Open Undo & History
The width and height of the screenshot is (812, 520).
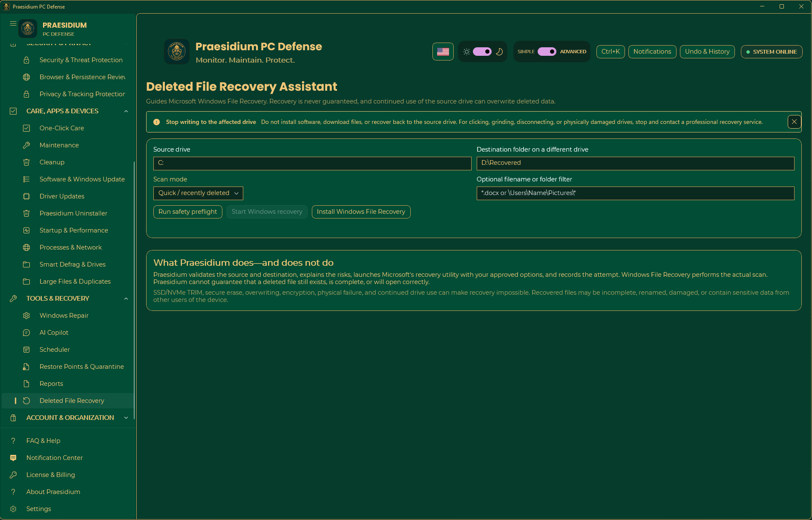pos(707,52)
